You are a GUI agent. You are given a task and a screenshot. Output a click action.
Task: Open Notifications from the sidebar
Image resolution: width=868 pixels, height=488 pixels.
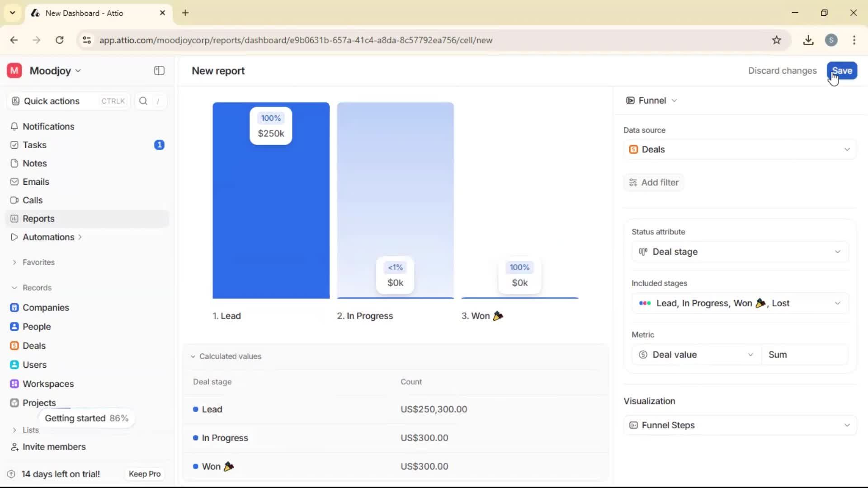coord(15,127)
